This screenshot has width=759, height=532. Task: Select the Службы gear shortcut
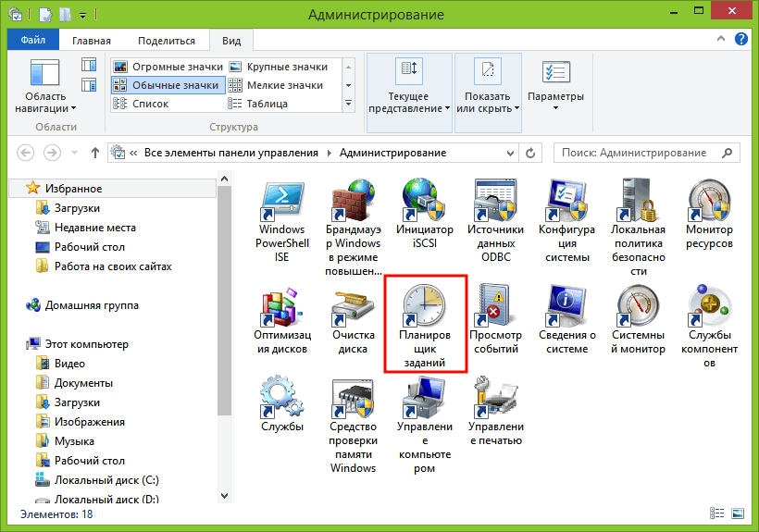point(281,404)
